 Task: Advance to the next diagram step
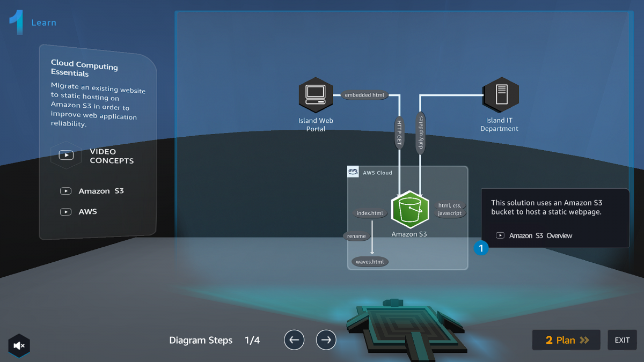click(326, 340)
